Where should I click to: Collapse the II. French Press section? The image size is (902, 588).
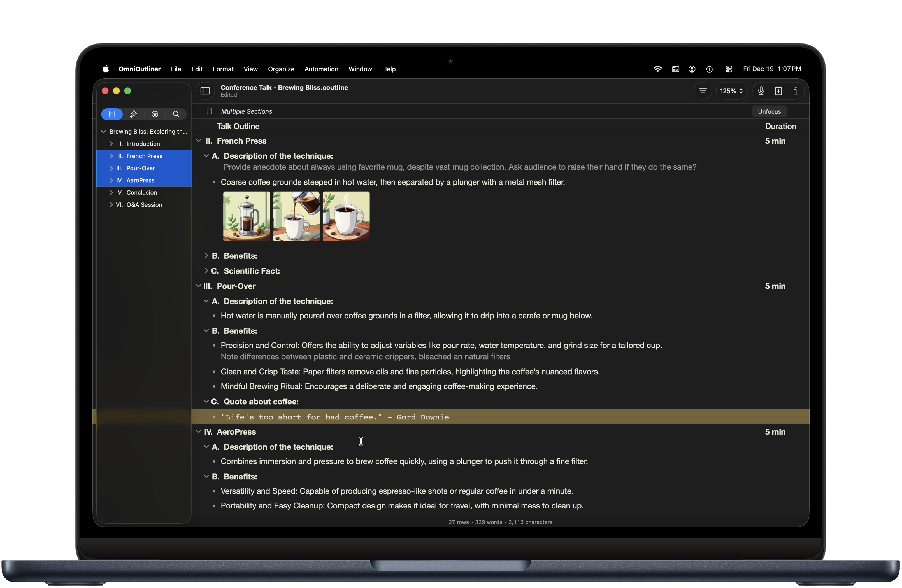point(198,141)
